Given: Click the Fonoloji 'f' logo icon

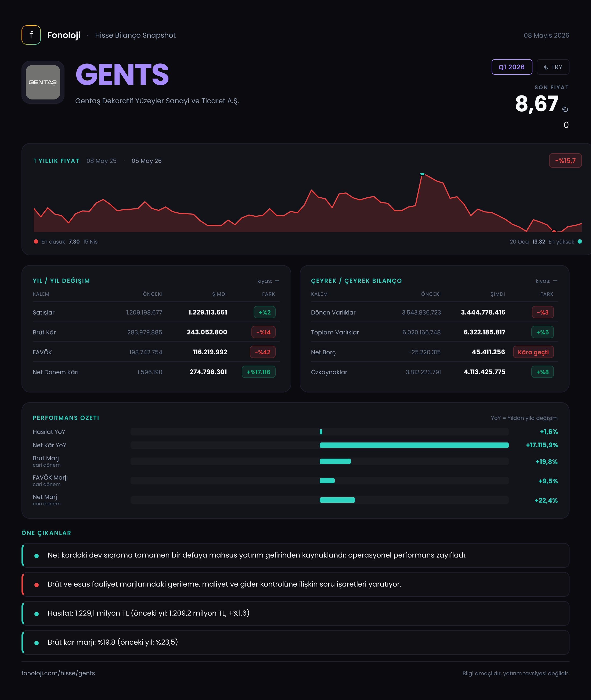Looking at the screenshot, I should tap(31, 35).
